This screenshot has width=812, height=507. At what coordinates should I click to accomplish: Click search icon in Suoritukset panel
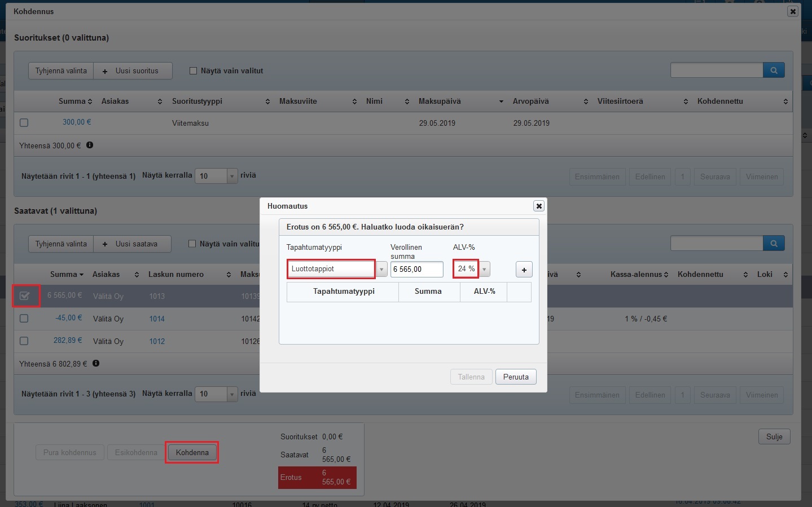774,70
